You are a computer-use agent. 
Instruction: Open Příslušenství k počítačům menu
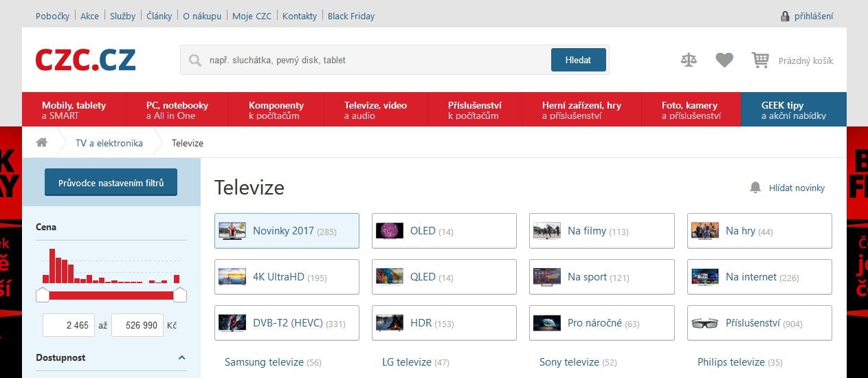click(x=475, y=110)
